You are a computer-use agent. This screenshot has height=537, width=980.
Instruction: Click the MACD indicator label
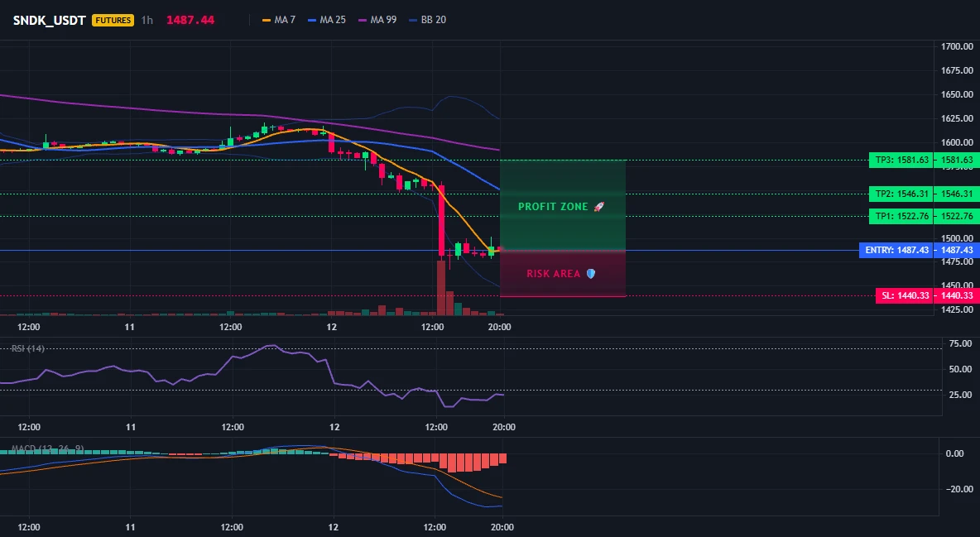(47, 448)
